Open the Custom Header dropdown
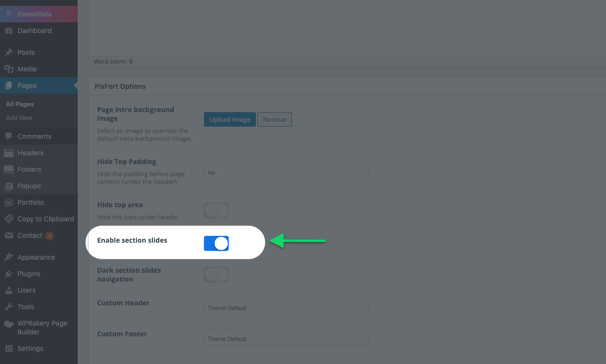Viewport: 606px width, 364px height. (286, 306)
